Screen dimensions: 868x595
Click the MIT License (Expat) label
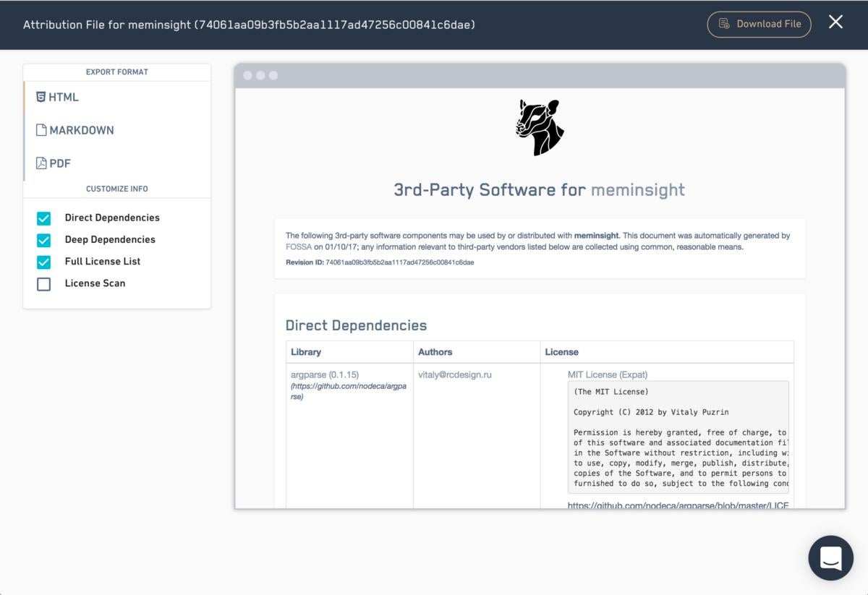[x=608, y=374]
